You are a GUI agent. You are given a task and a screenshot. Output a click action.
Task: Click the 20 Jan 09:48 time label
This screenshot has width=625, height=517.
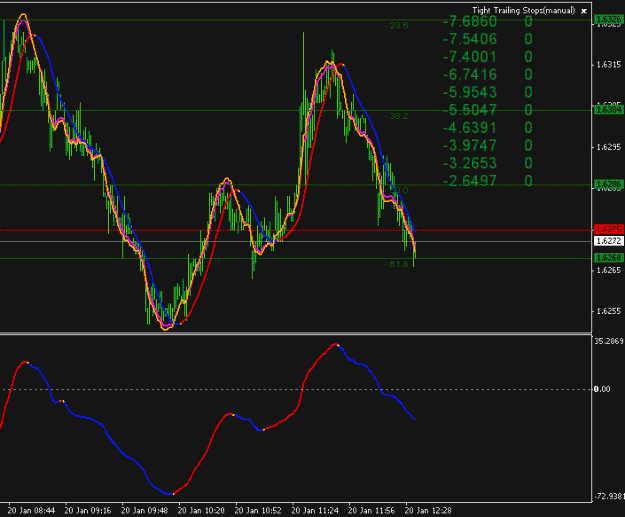coord(144,511)
